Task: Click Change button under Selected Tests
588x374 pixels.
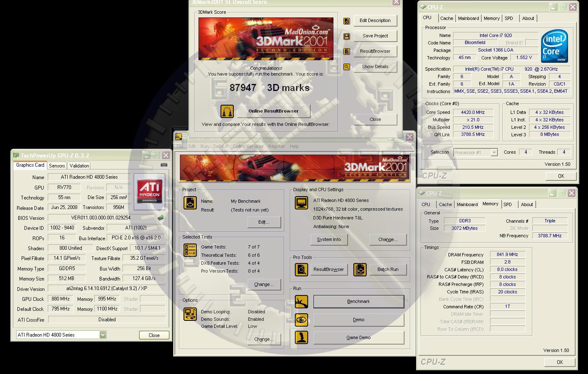Action: [264, 284]
